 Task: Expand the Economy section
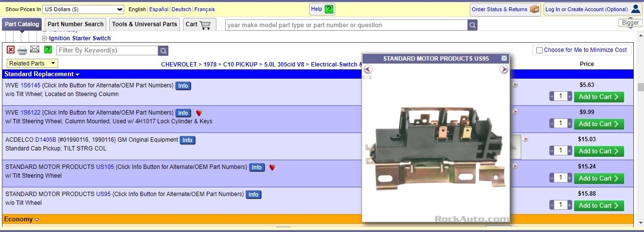(21, 219)
